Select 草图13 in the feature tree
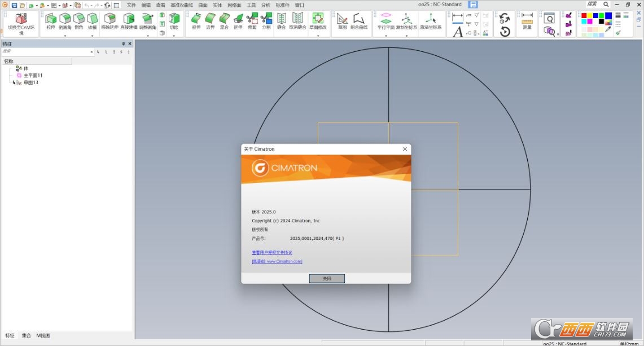644x346 pixels. (x=31, y=82)
